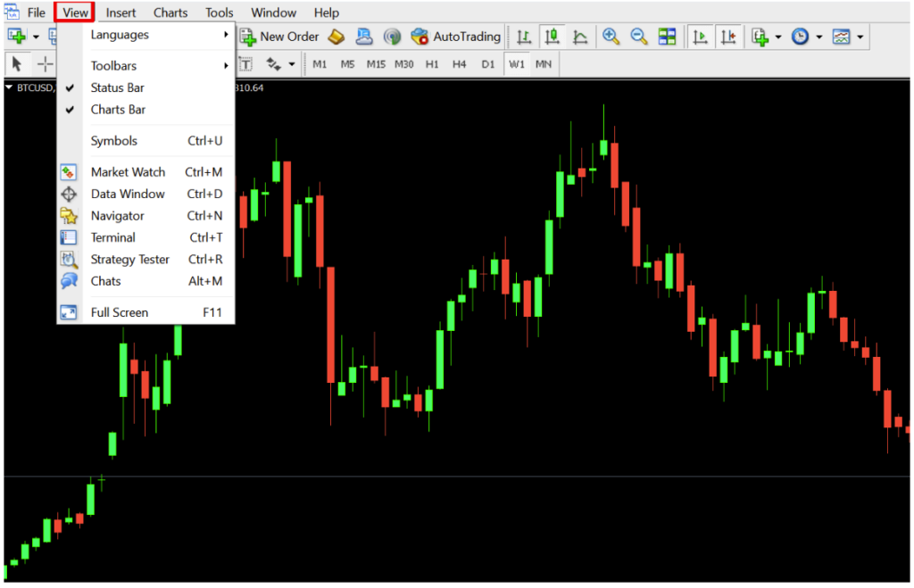The height and width of the screenshot is (588, 914).
Task: Open the File menu
Action: [36, 12]
